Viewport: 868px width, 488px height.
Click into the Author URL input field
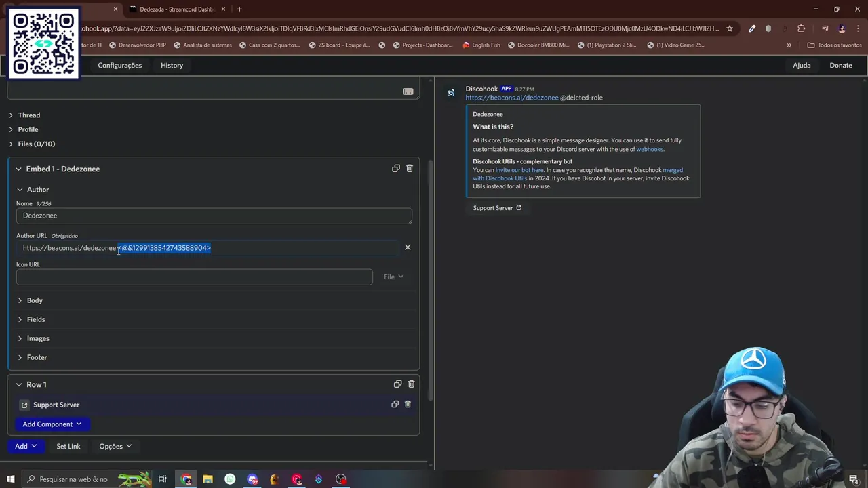point(209,247)
